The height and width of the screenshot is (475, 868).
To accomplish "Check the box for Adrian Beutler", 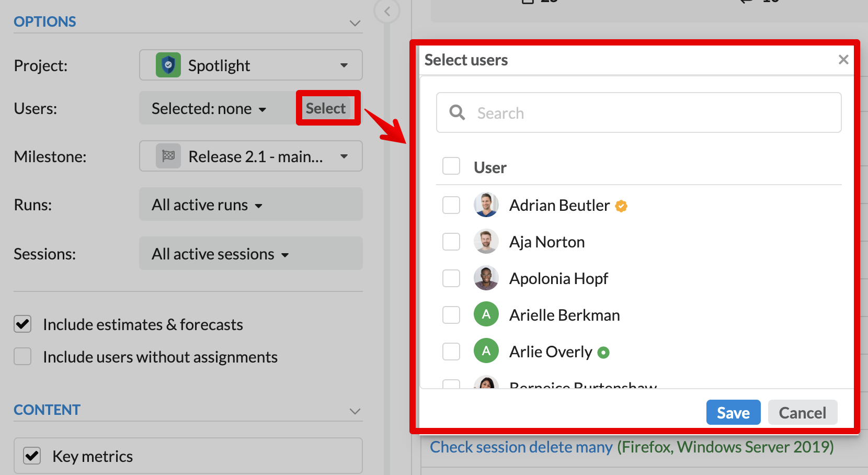I will pyautogui.click(x=451, y=205).
